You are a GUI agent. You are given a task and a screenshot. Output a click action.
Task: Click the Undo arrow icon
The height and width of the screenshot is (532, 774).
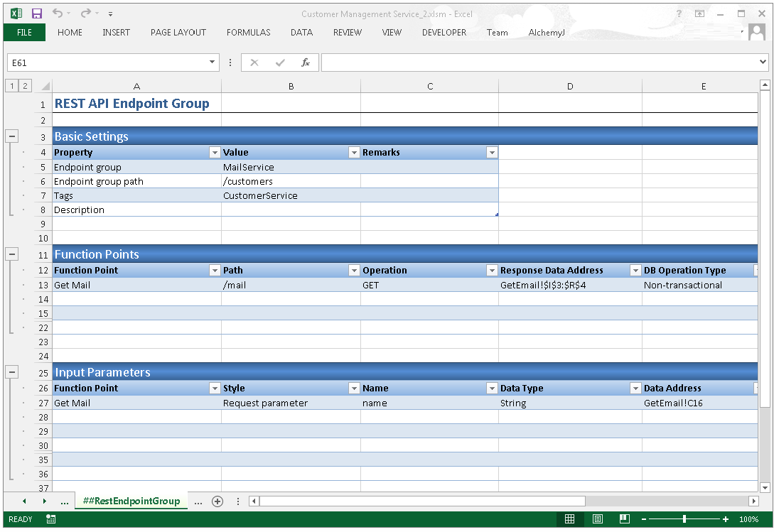[x=58, y=13]
